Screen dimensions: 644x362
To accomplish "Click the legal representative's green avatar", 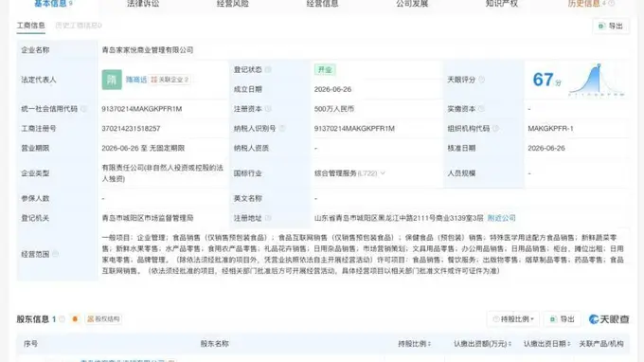I will pyautogui.click(x=112, y=80).
